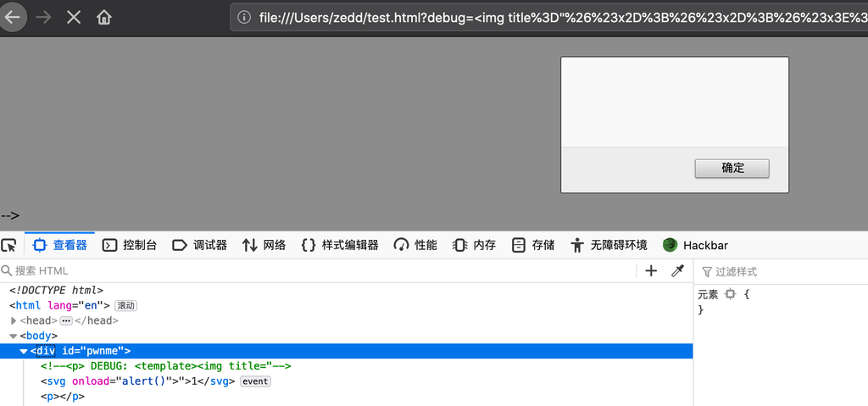Select the DEBUG template comment node
This screenshot has height=406, width=868.
click(x=166, y=366)
